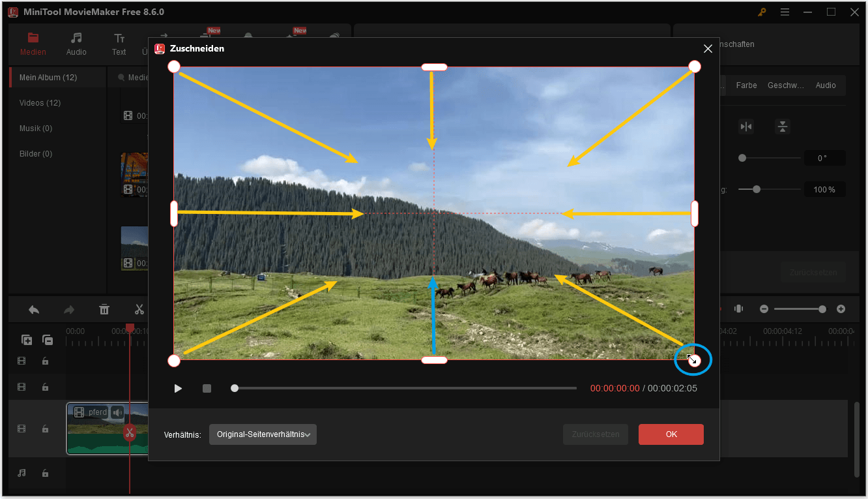Flip the video vertically
Screen dimensions: 868x499
(x=782, y=127)
